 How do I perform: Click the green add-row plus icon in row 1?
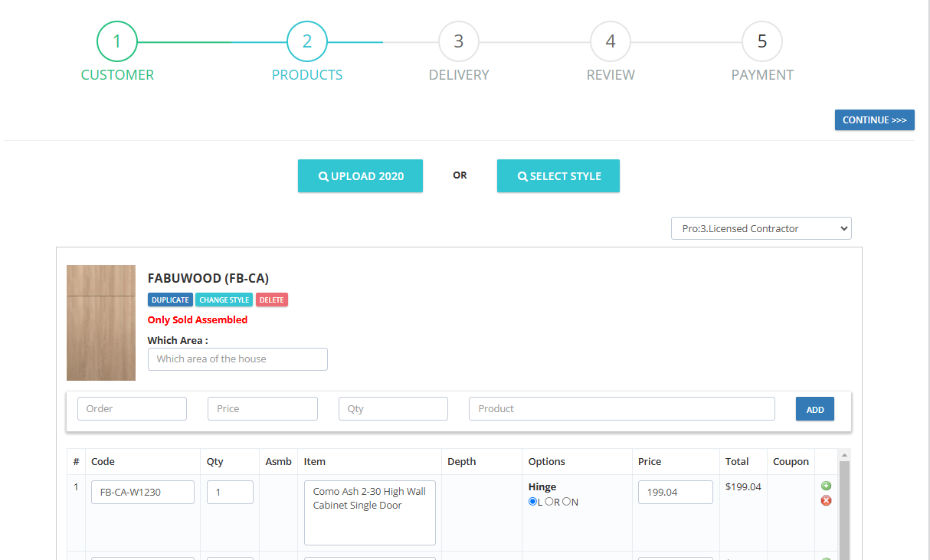(x=826, y=486)
